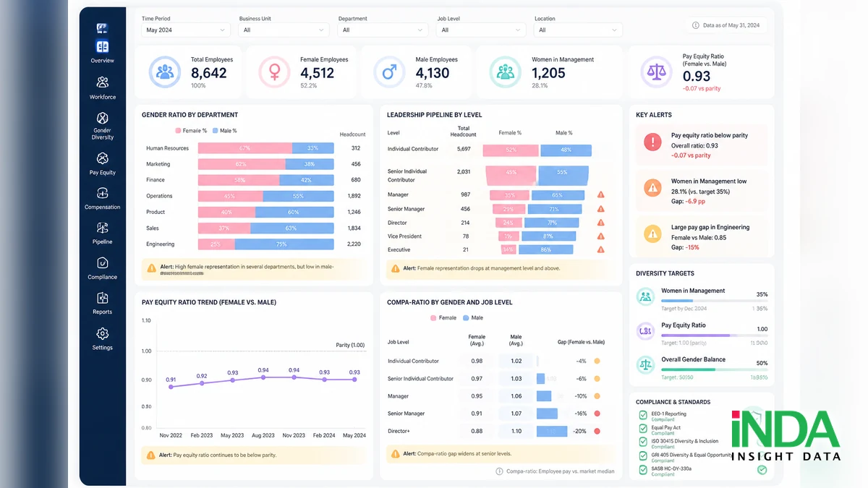
Task: Open the Compensation sidebar section
Action: tap(102, 198)
